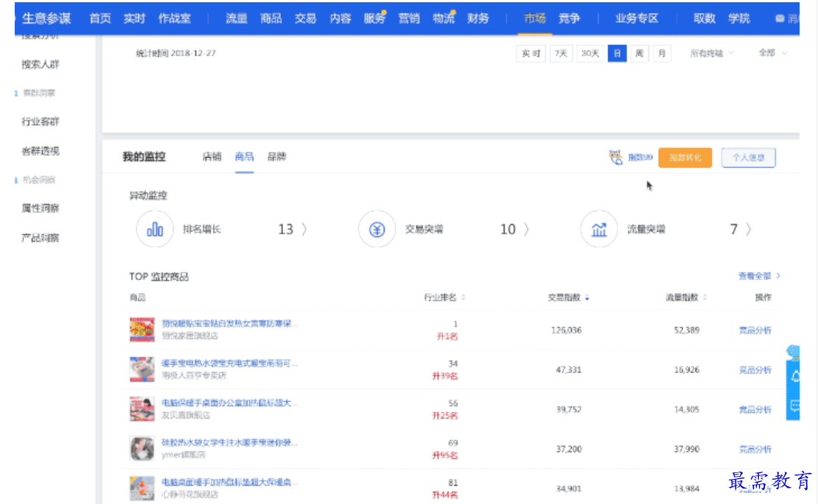The height and width of the screenshot is (504, 818).
Task: Open 竞品分析 for 37,200 row
Action: tap(755, 449)
